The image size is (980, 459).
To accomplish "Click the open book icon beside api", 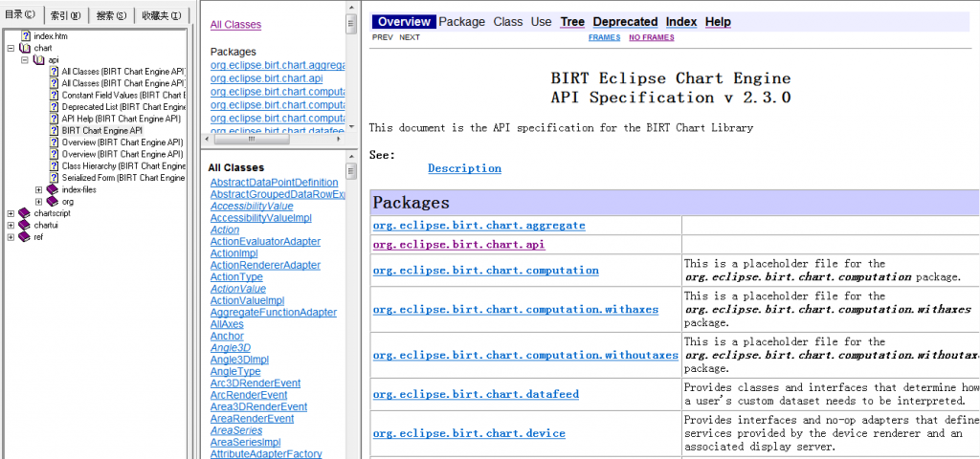I will (39, 60).
